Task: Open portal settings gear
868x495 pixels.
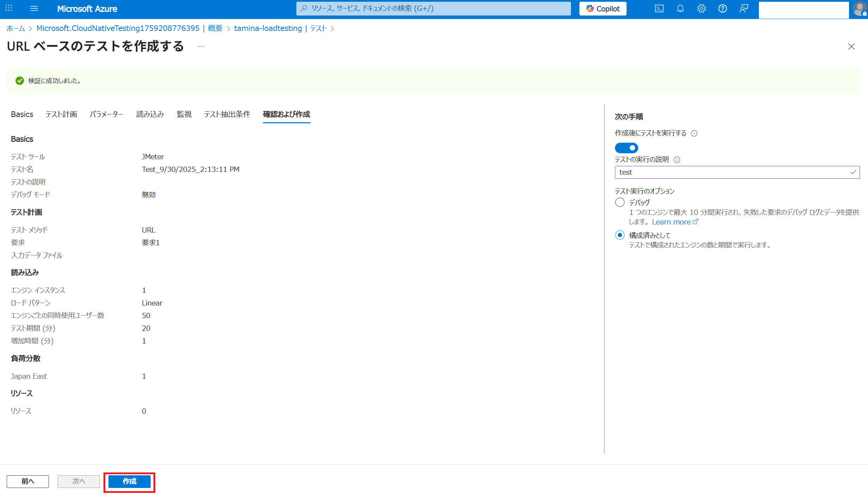Action: 701,8
